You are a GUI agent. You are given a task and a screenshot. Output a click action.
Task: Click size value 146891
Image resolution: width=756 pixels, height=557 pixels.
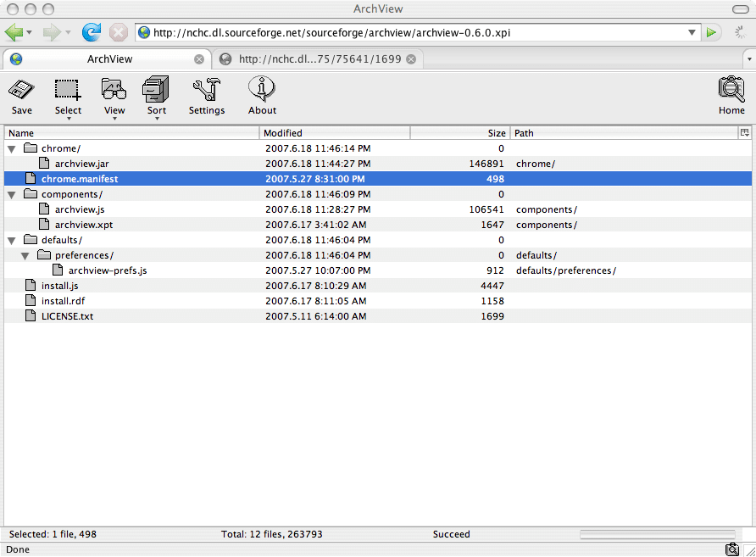pyautogui.click(x=486, y=164)
